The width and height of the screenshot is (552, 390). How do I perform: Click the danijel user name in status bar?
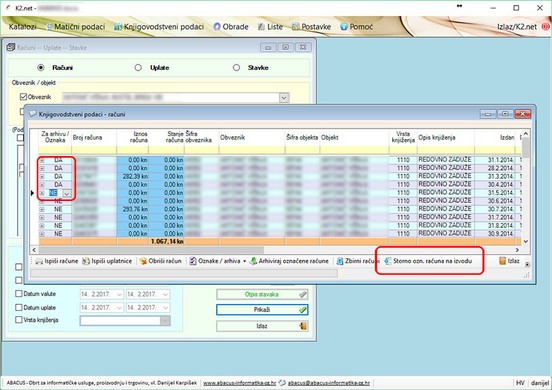pos(540,383)
